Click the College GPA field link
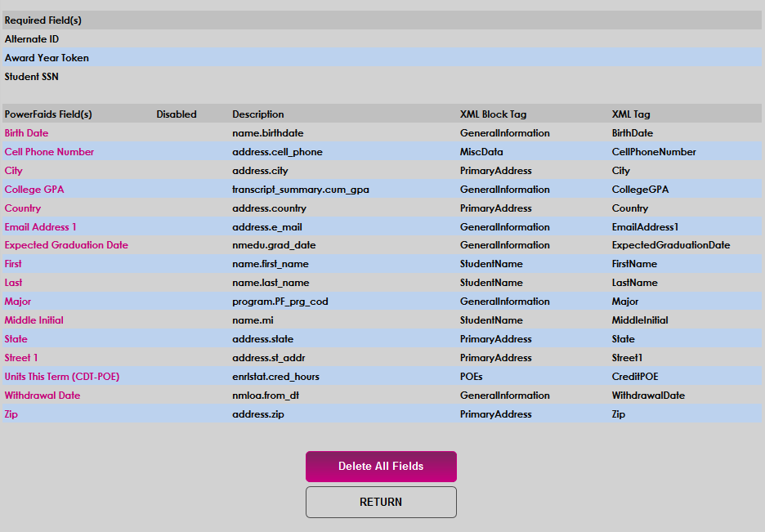This screenshot has height=532, width=765. pyautogui.click(x=34, y=189)
